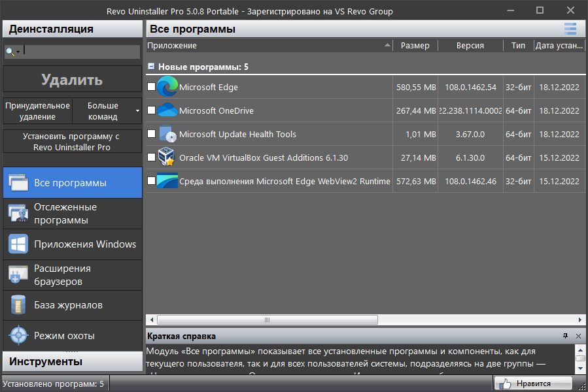
Task: Click the thumbs-up Нравится icon
Action: click(505, 384)
